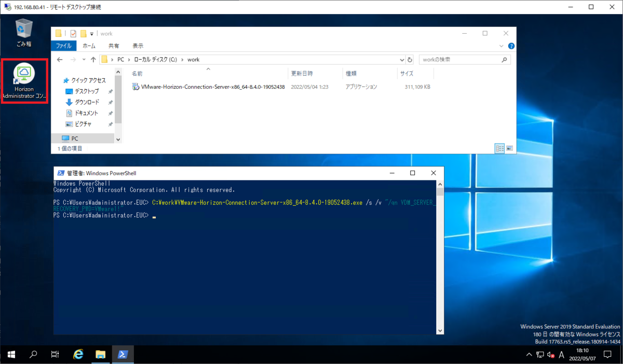Select PC in the navigation pane

point(70,139)
